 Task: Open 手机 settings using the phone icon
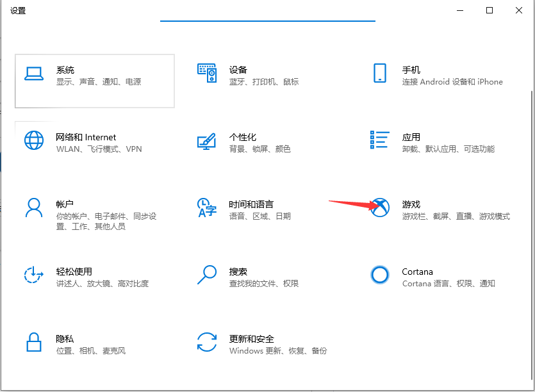pos(380,74)
